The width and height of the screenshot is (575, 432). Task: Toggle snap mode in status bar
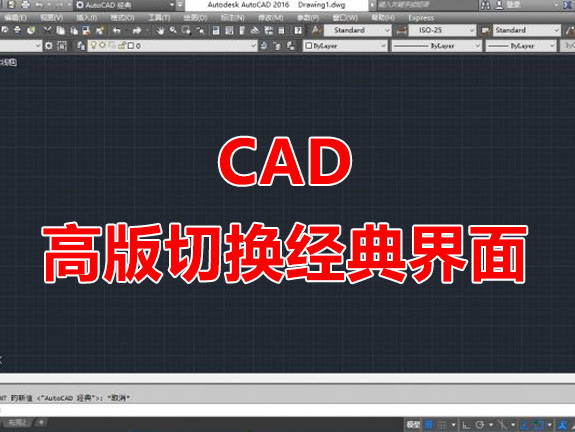443,425
